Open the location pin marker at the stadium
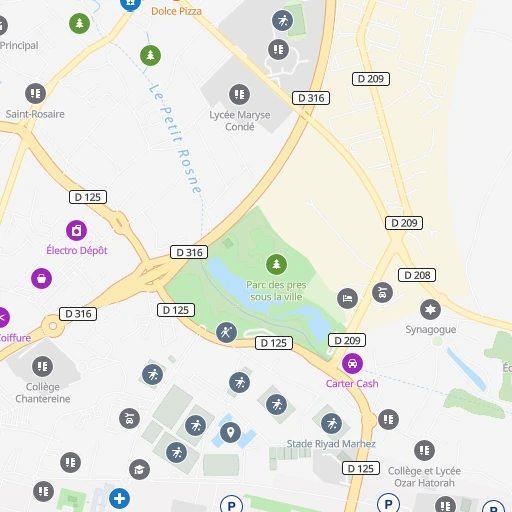The height and width of the screenshot is (512, 512). coord(230,432)
